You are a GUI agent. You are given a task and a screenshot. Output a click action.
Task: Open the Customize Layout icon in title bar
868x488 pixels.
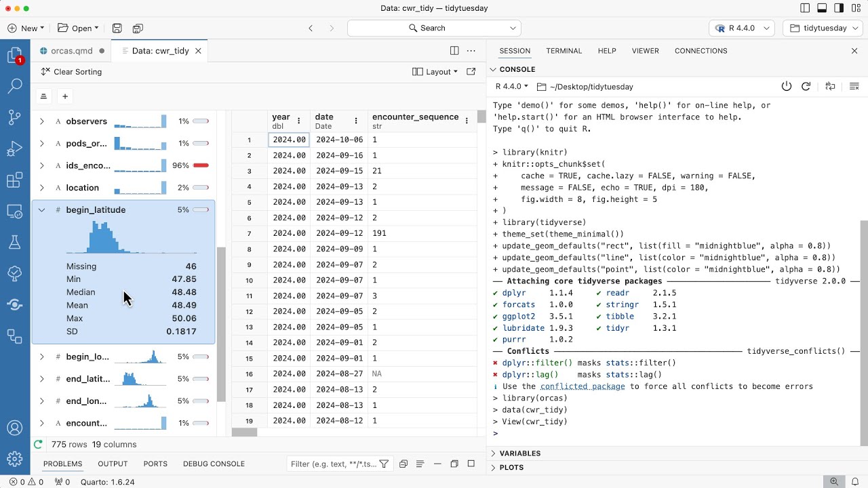coord(856,8)
